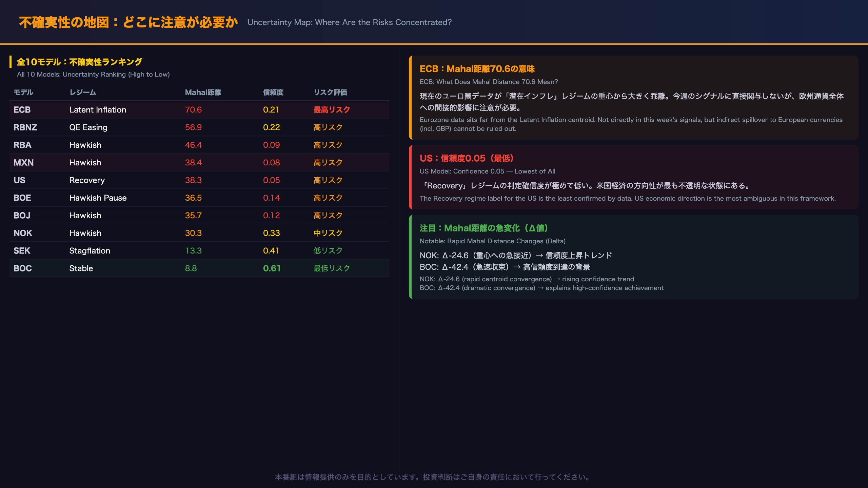Click confidence value 0.12
Image resolution: width=868 pixels, height=488 pixels.
click(272, 216)
